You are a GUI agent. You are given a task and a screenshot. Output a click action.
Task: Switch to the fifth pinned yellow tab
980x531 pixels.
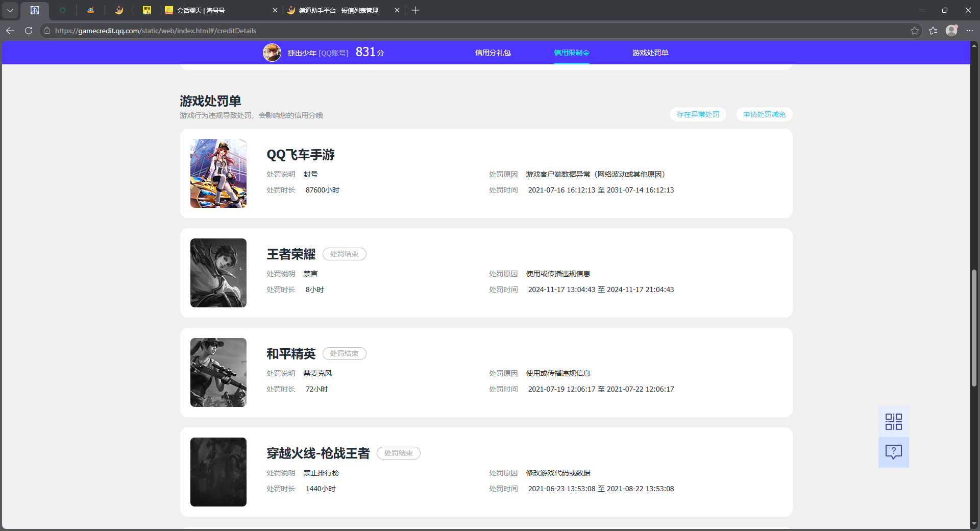tap(147, 10)
